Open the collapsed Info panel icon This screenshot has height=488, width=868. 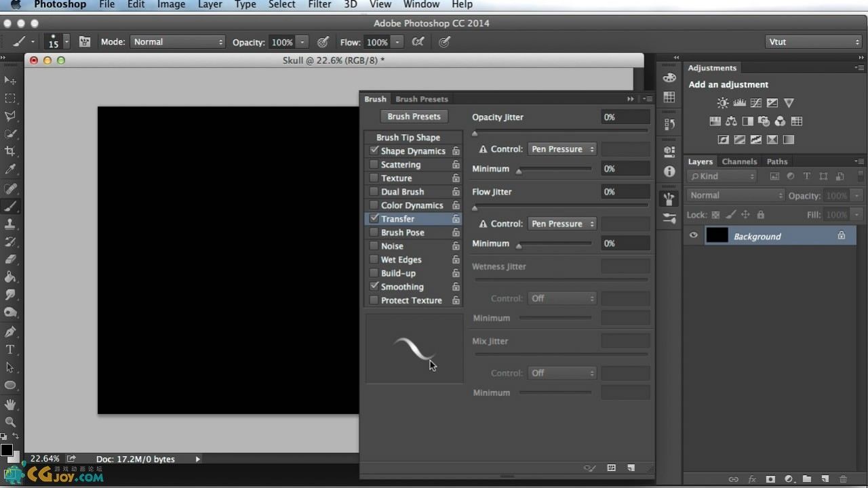tap(669, 171)
